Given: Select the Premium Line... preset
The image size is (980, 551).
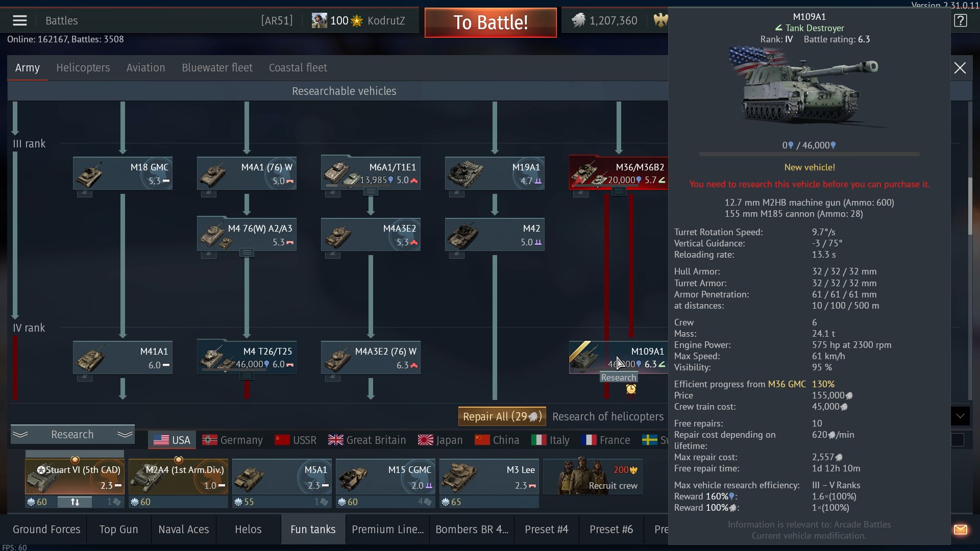Looking at the screenshot, I should (x=387, y=530).
